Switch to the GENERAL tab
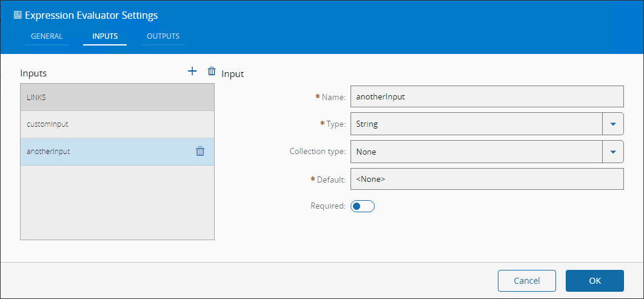This screenshot has height=299, width=644. click(x=47, y=36)
